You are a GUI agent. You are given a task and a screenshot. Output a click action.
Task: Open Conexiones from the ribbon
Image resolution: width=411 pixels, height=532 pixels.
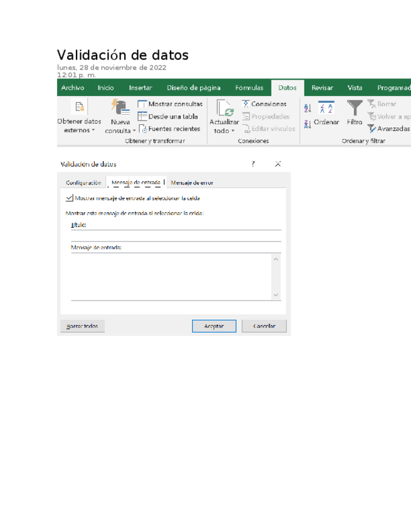tap(264, 104)
